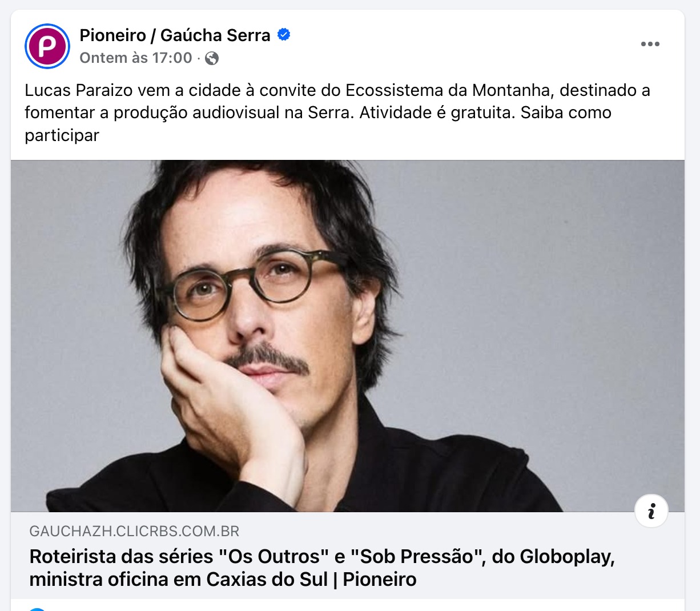Click "ministra oficina em Caxias do Sul" headline line
Image resolution: width=700 pixels, height=611 pixels.
pos(178,580)
